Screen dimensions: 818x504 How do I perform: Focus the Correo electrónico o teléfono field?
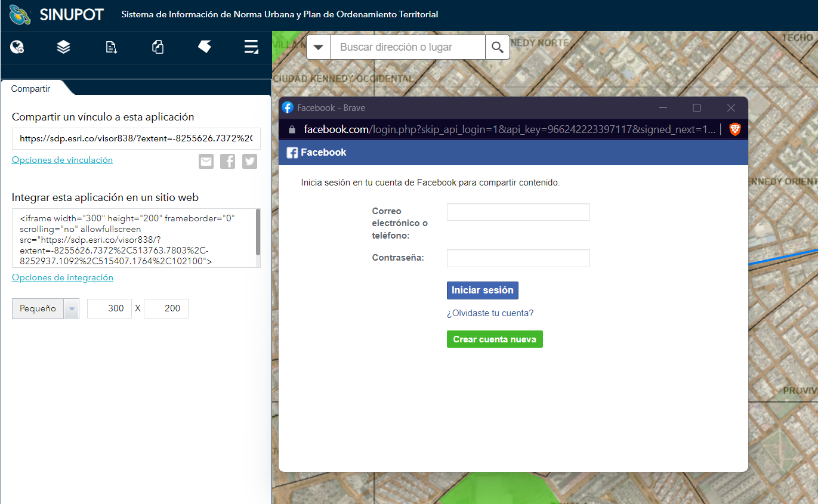[x=518, y=212]
